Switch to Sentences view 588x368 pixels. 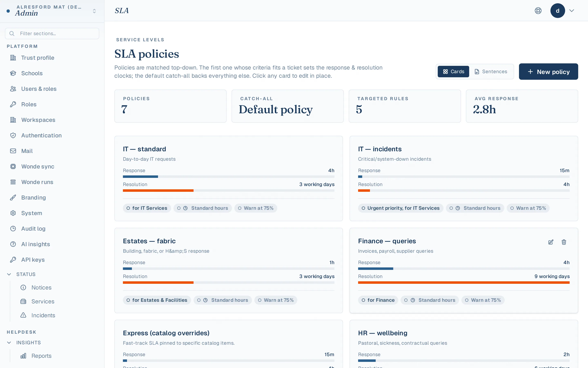point(491,72)
